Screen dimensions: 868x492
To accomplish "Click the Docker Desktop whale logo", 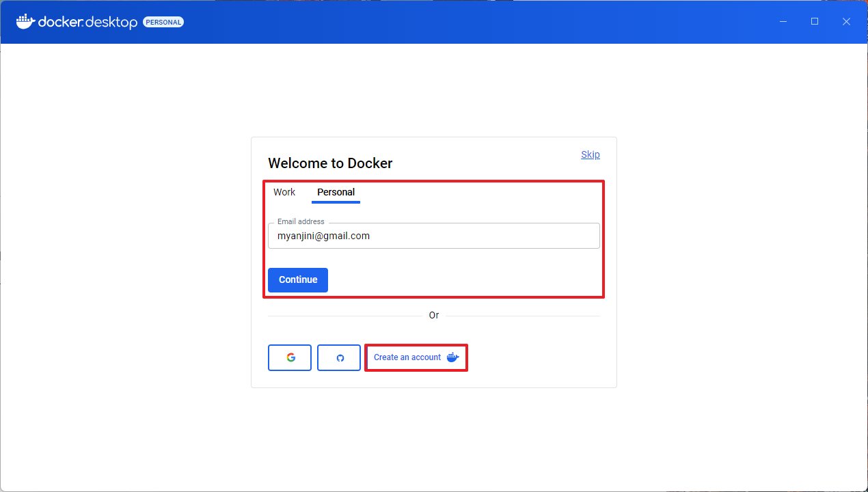I will [x=25, y=21].
